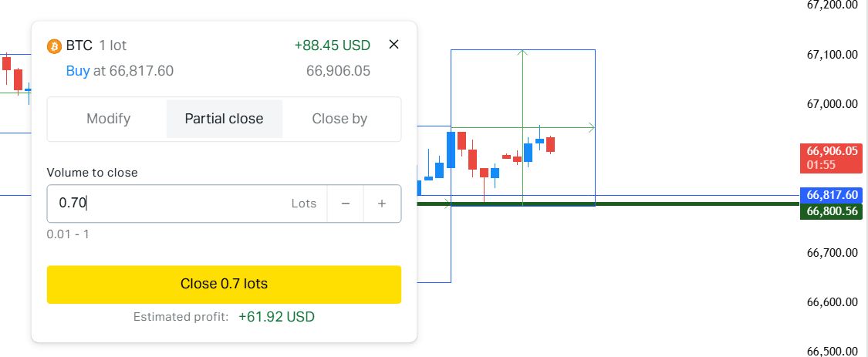
Task: Focus the Volume to close input field
Action: tap(170, 204)
